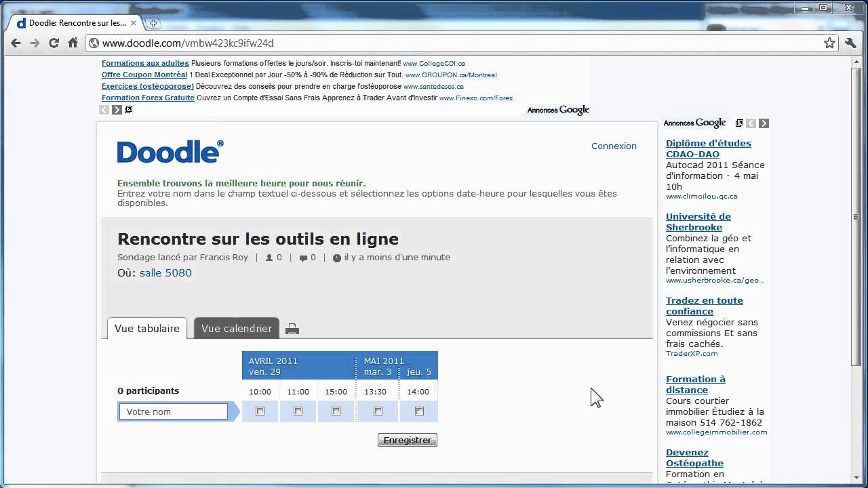868x488 pixels.
Task: Open the Chrome wrench settings menu
Action: tap(851, 43)
